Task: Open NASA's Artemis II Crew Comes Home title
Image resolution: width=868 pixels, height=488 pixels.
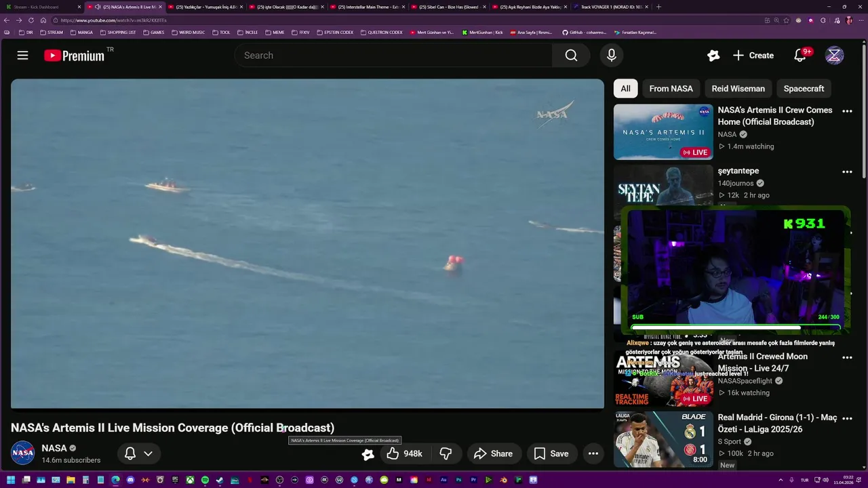Action: click(x=775, y=116)
